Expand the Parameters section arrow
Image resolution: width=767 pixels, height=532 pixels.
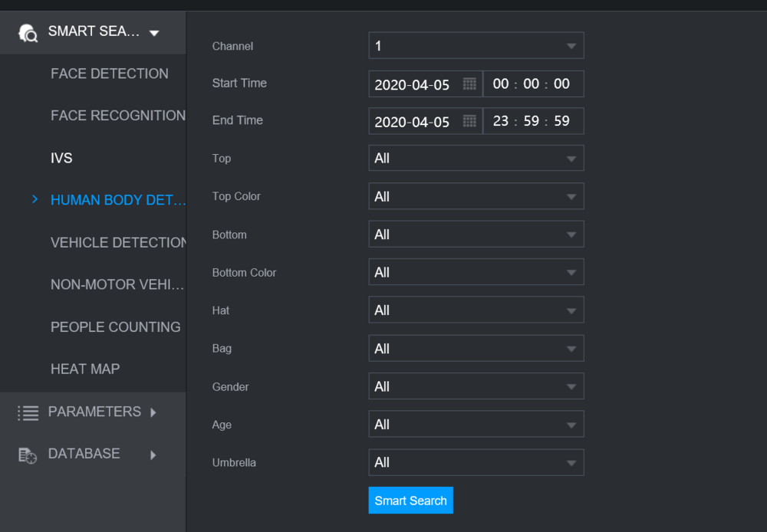[153, 412]
